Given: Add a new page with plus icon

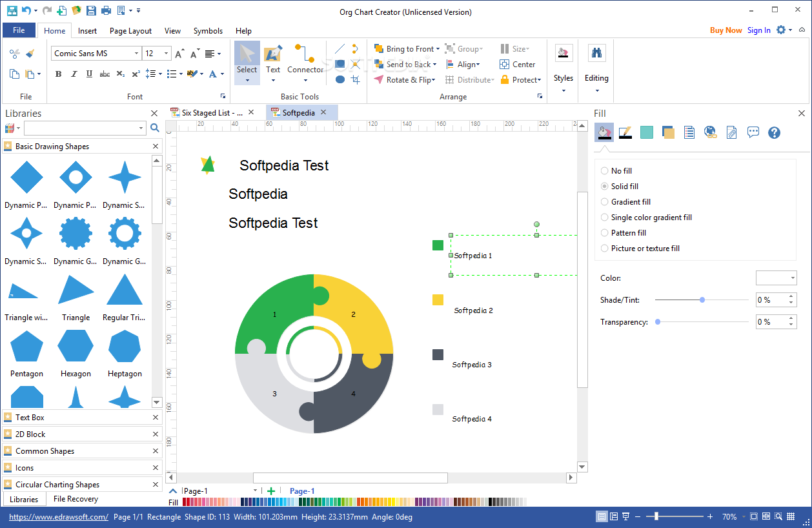Looking at the screenshot, I should (271, 491).
